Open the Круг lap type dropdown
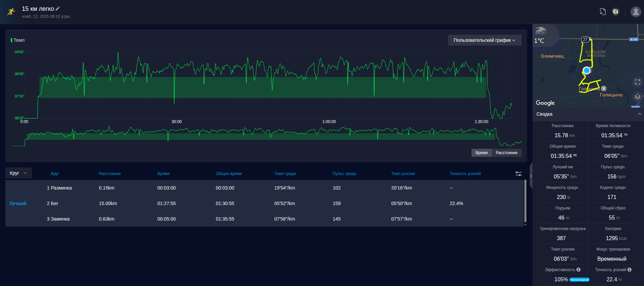644x286 pixels. [19, 173]
